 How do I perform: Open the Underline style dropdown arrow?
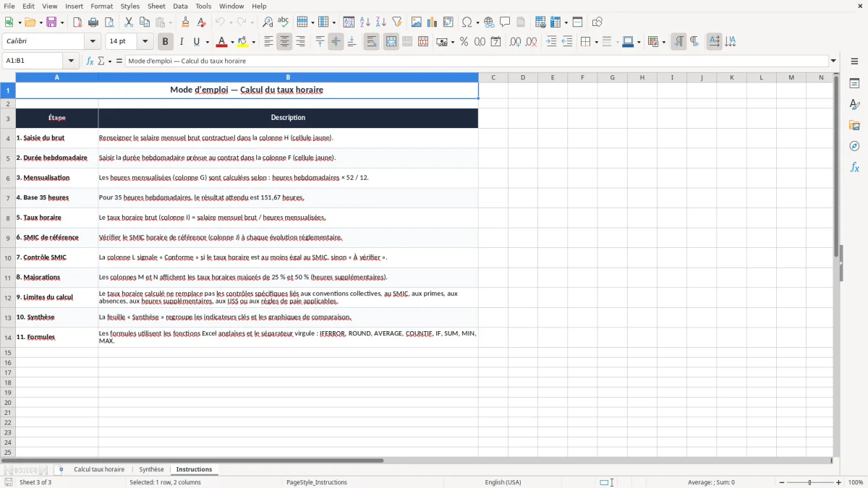pyautogui.click(x=207, y=42)
